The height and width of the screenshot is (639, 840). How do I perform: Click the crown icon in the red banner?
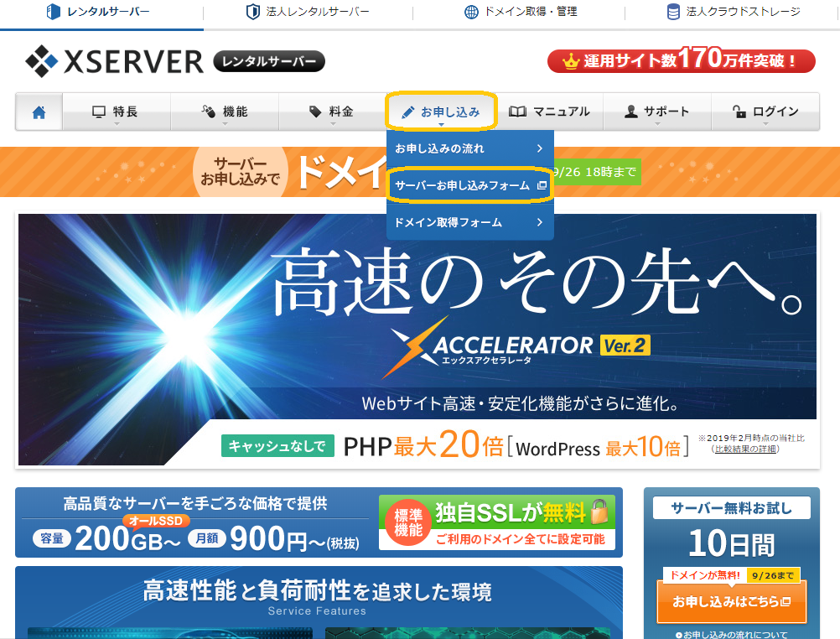click(x=571, y=61)
